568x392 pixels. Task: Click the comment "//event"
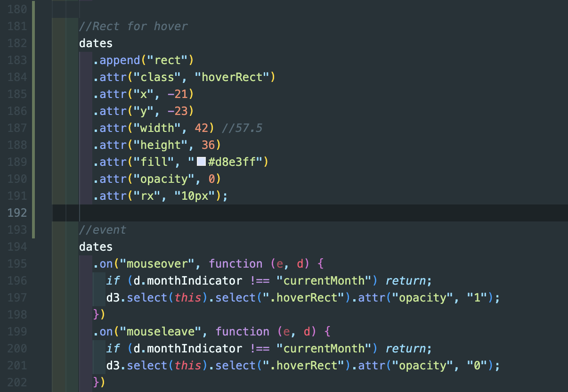point(103,230)
